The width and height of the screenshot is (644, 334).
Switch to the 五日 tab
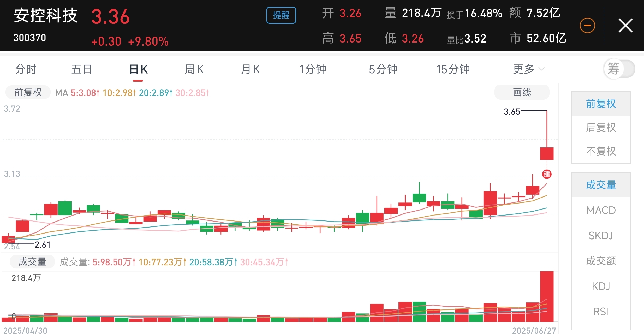(x=82, y=69)
